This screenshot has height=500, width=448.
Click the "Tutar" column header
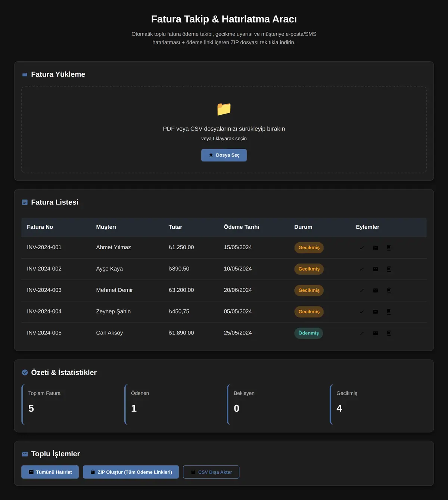[175, 227]
